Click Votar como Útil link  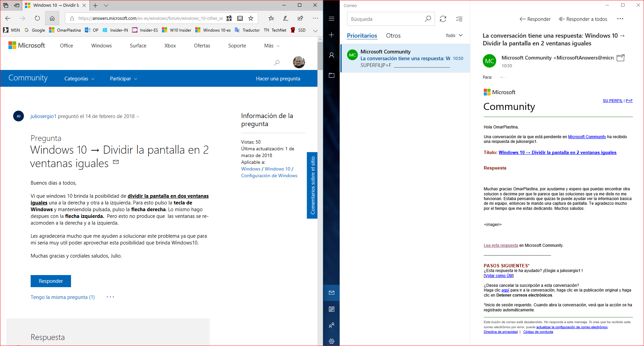click(499, 276)
